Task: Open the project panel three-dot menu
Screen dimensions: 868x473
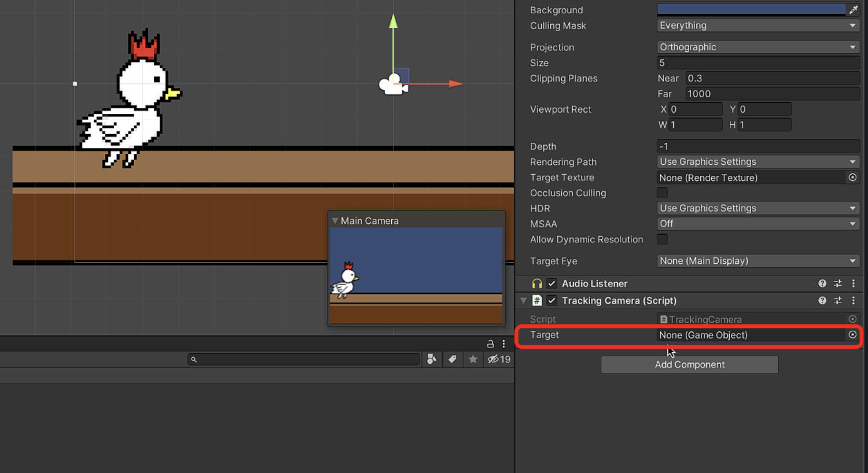Action: point(503,343)
